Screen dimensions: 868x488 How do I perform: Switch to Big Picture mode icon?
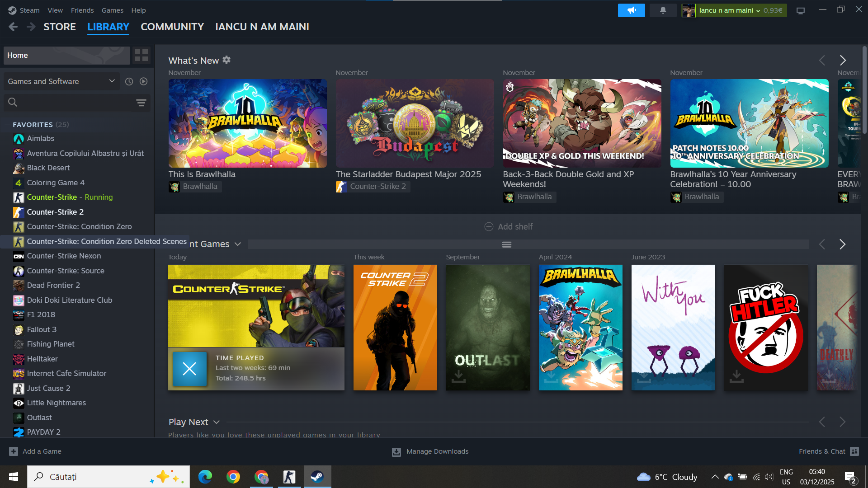pos(800,10)
